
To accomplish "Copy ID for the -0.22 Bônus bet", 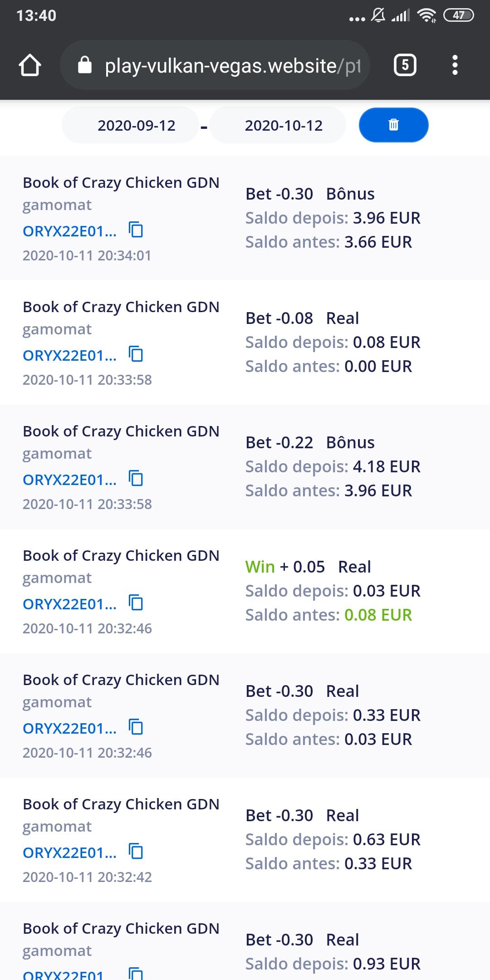I will (136, 479).
